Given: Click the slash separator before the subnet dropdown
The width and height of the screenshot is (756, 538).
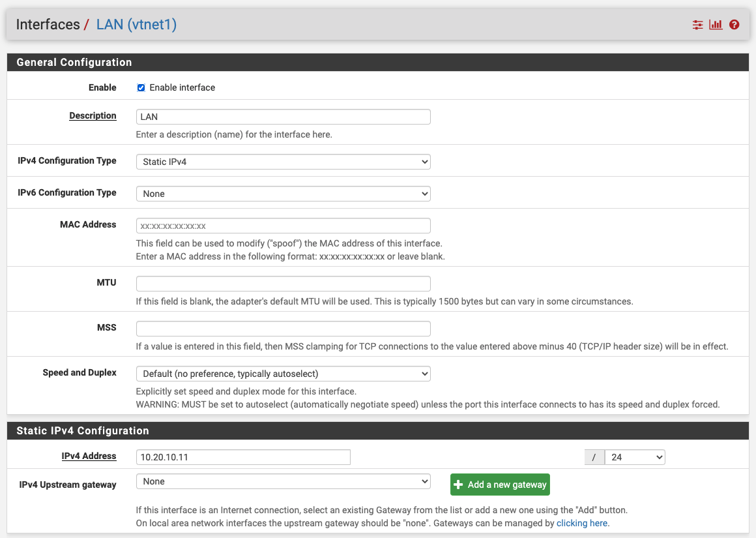Looking at the screenshot, I should (x=594, y=457).
